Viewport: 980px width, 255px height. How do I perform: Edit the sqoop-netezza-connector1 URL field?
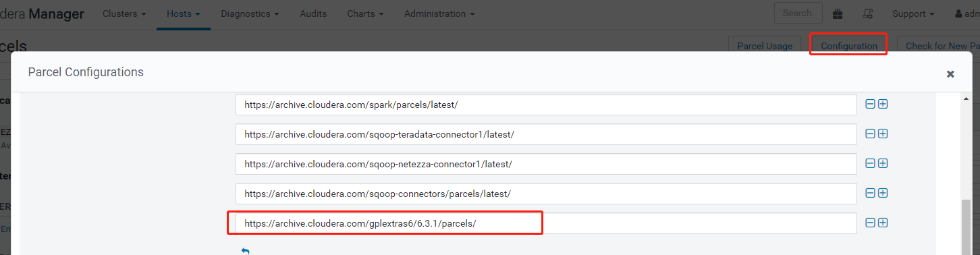[546, 164]
